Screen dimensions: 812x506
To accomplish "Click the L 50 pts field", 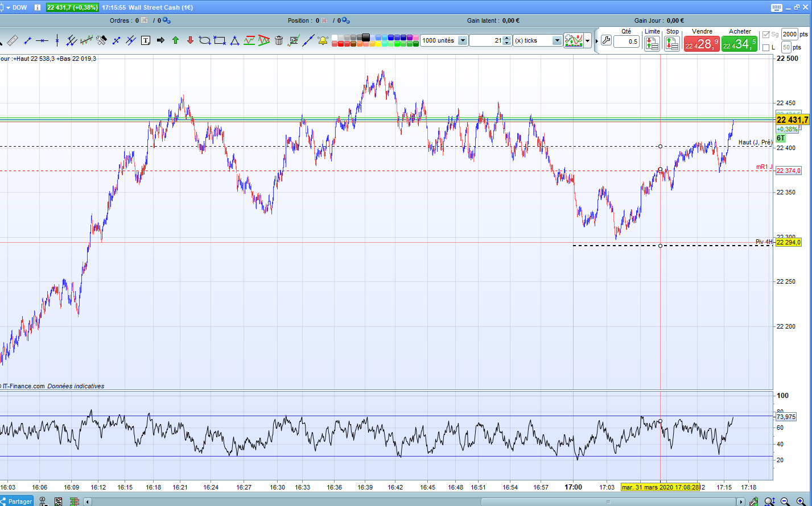I will click(786, 47).
